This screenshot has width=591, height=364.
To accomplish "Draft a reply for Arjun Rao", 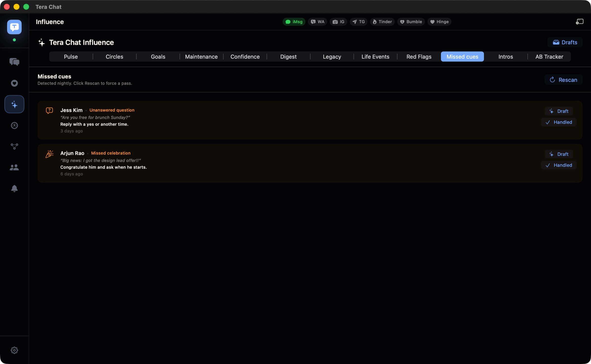I will (559, 154).
